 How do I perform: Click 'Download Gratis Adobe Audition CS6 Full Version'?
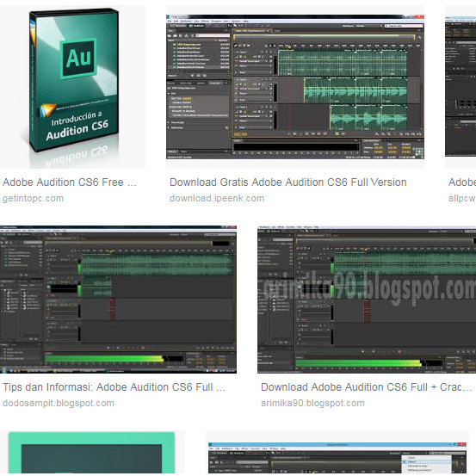click(x=288, y=182)
